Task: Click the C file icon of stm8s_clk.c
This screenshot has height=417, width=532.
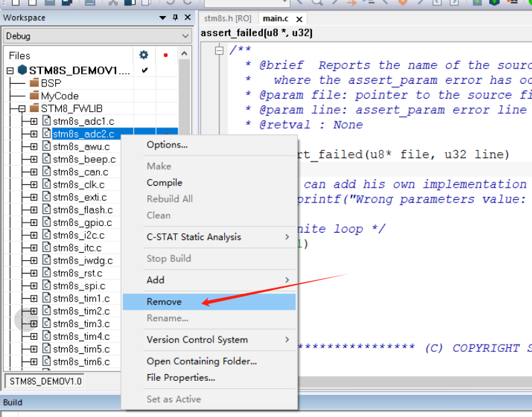Action: click(x=46, y=184)
